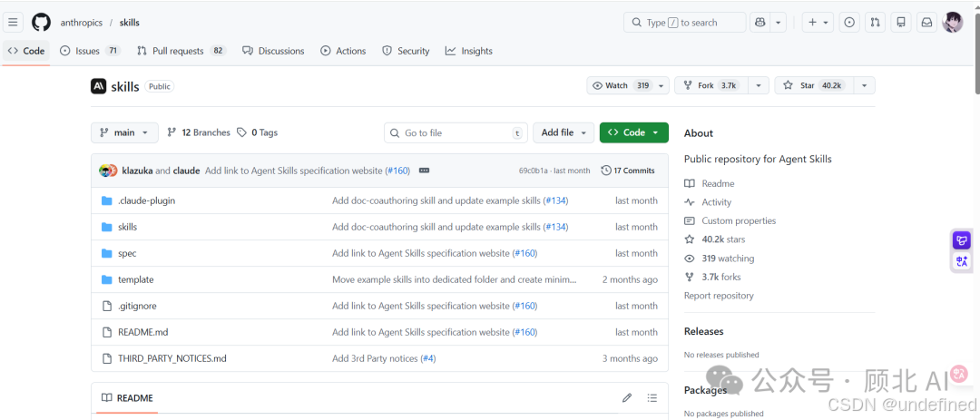Open 17 Commits history
This screenshot has height=420, width=980.
tap(628, 171)
